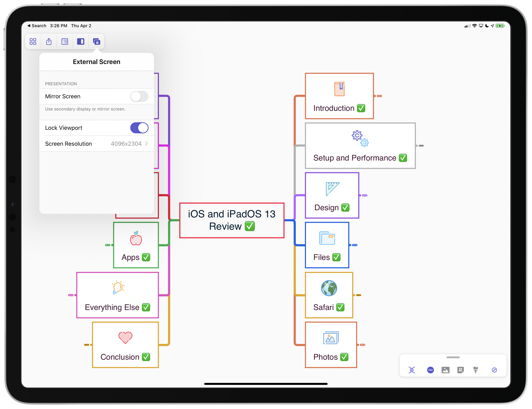
Task: Expand the Everything Else node branch
Action: [71, 295]
